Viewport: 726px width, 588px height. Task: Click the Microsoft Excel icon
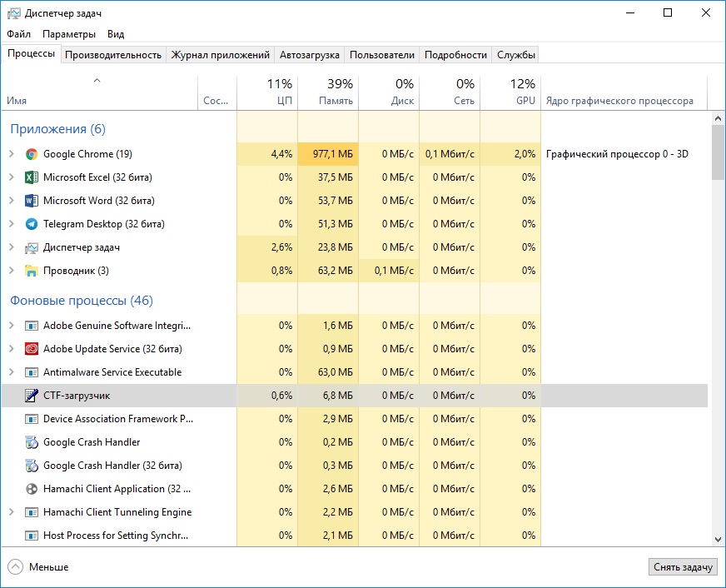click(x=32, y=177)
